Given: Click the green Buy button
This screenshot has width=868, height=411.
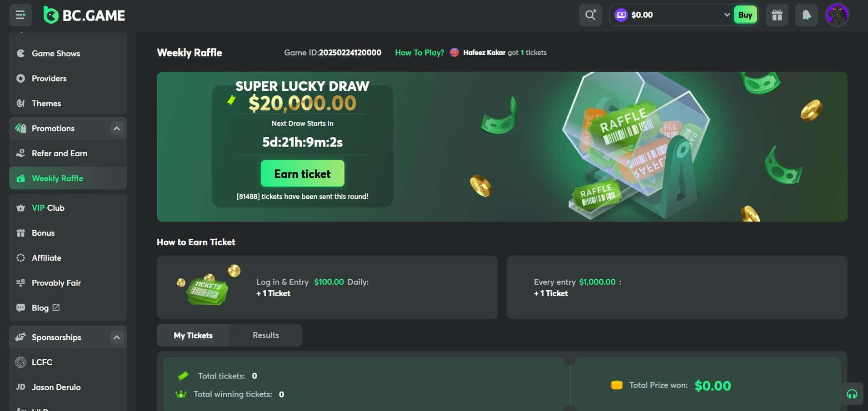Looking at the screenshot, I should click(x=745, y=15).
